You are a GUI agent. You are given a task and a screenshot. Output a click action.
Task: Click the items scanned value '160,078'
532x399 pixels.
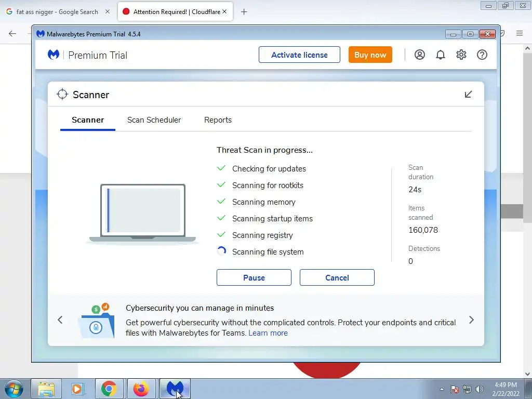[x=423, y=230]
